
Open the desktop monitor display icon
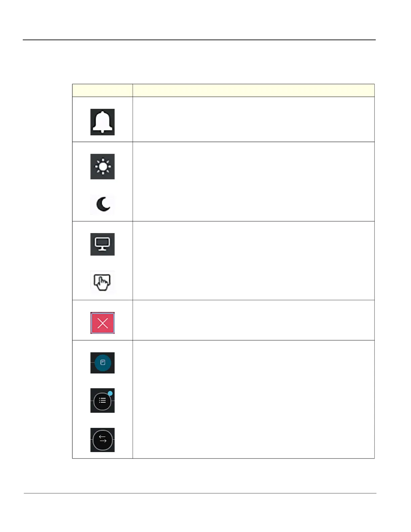[102, 244]
